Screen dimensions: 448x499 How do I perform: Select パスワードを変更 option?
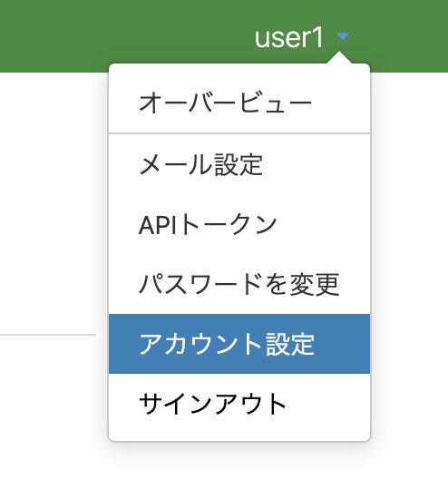[239, 284]
